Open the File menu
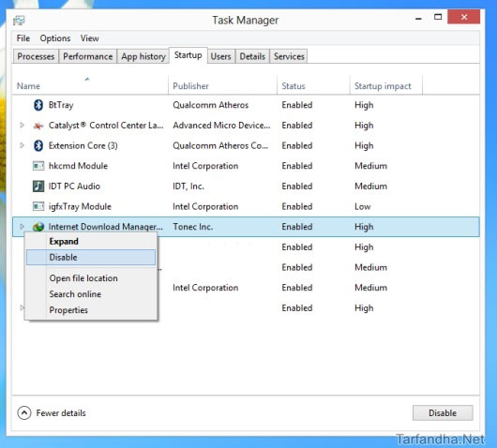 click(x=23, y=38)
